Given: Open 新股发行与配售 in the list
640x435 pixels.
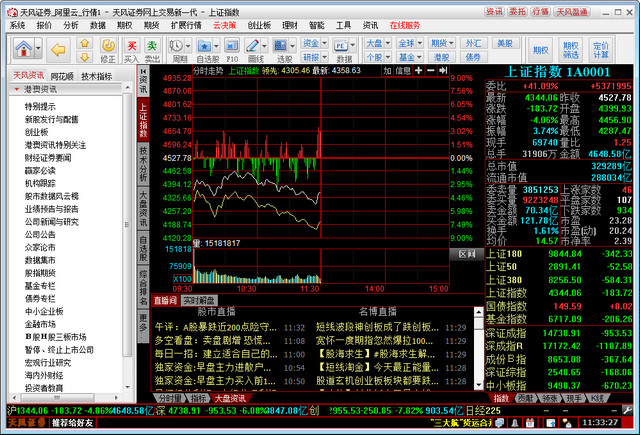Looking at the screenshot, I should [51, 119].
